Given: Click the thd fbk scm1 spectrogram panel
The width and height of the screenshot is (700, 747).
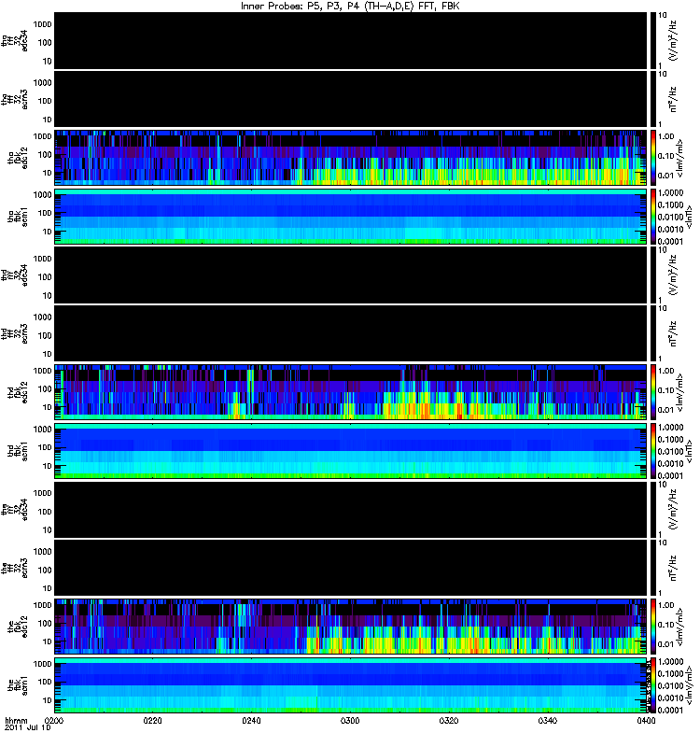Looking at the screenshot, I should coord(351,451).
